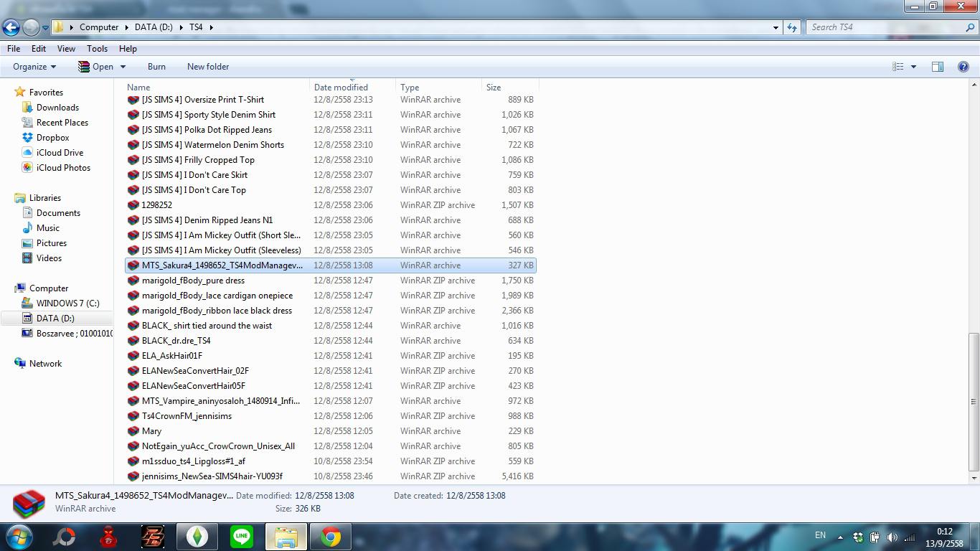This screenshot has height=551, width=980.
Task: Open the recent locations dropdown arrow
Action: 45,27
